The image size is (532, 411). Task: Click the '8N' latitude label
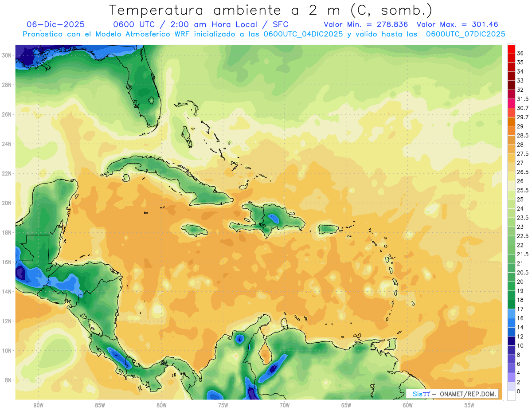(8, 380)
